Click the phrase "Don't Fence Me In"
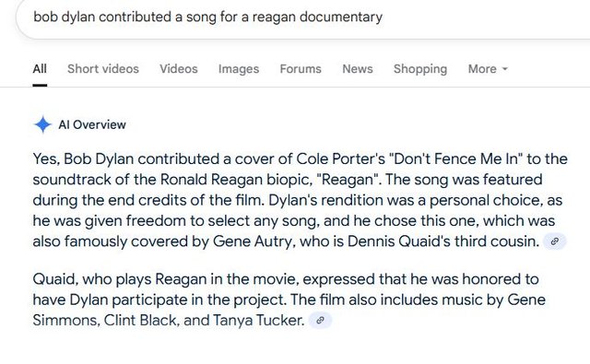Image resolution: width=590 pixels, height=364 pixels. (x=456, y=159)
